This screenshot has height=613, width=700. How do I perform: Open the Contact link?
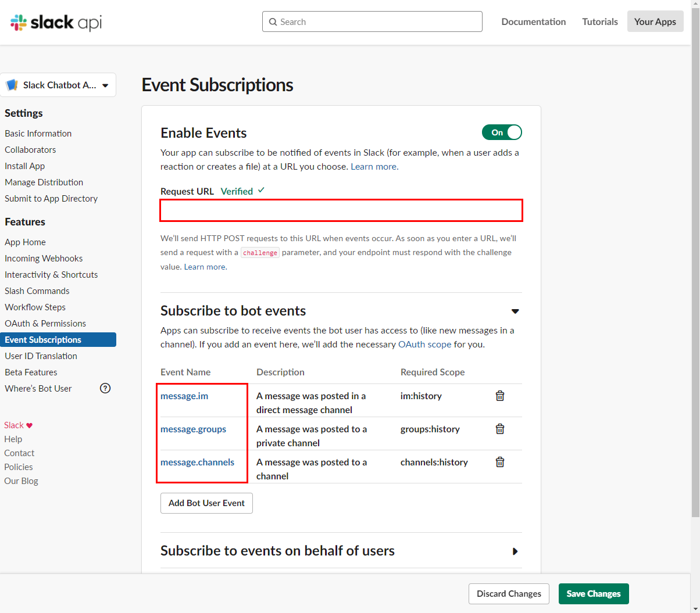click(x=19, y=453)
